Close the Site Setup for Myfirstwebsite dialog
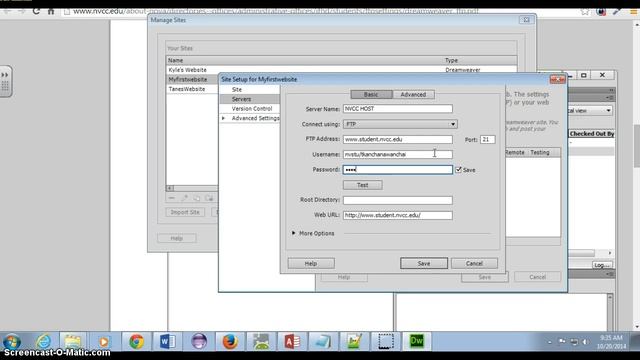This screenshot has height=360, width=640. point(558,79)
